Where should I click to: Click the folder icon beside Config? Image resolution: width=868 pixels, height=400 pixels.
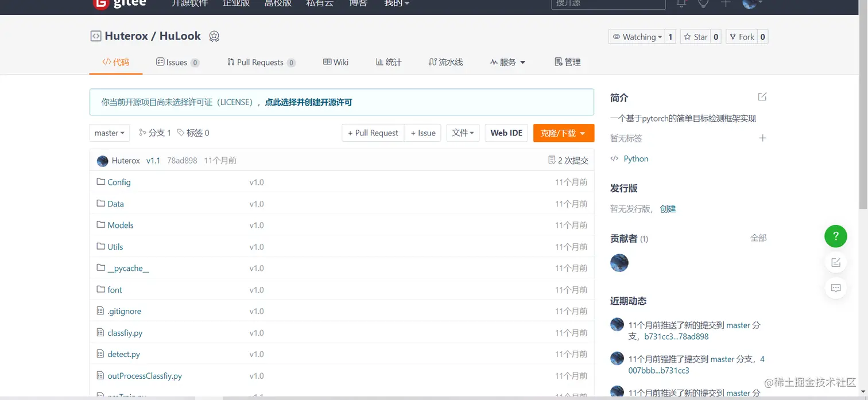tap(101, 182)
